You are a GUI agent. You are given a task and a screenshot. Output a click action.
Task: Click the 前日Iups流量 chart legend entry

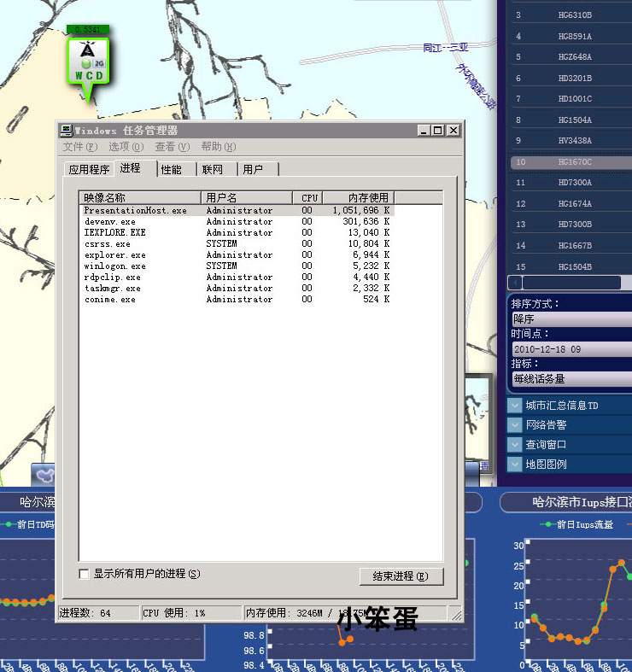(x=576, y=524)
